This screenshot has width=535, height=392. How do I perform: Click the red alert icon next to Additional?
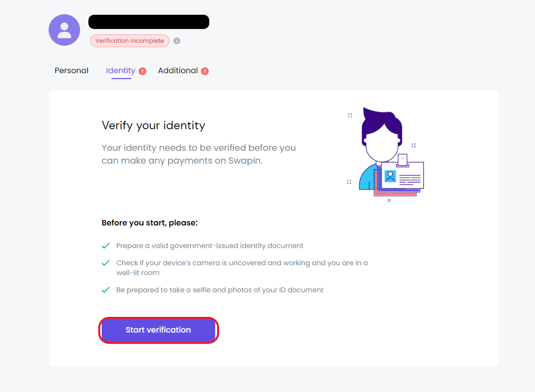(x=205, y=71)
